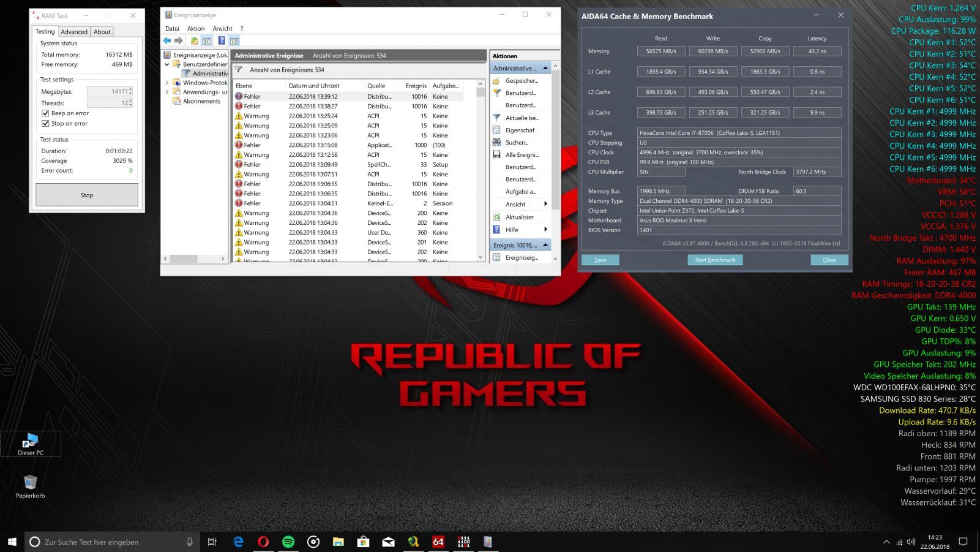Viewport: 980px width, 552px height.
Task: Sort the event list by the Ebene column header
Action: 259,86
